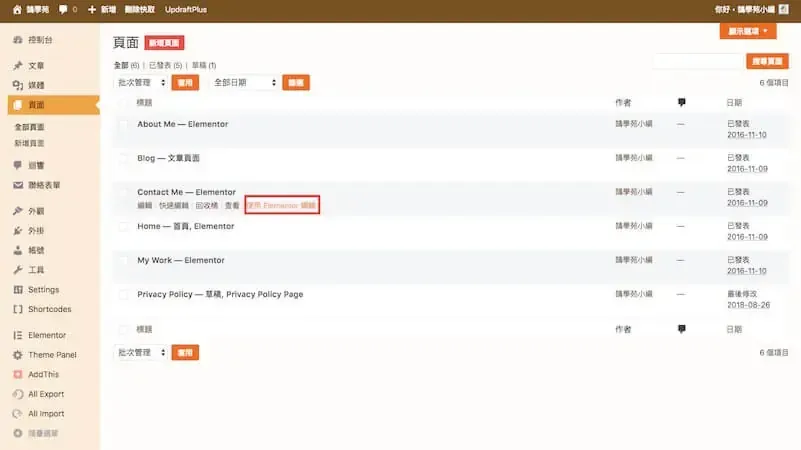This screenshot has height=450, width=801.
Task: Open the 外掛 plugins sidebar icon
Action: pyautogui.click(x=18, y=230)
